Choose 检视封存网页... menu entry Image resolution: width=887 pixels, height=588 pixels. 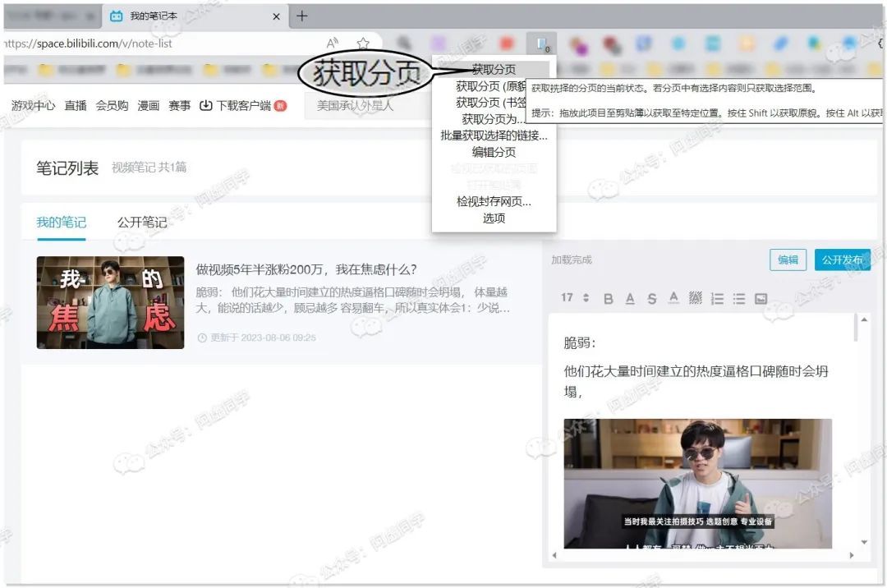(x=494, y=201)
